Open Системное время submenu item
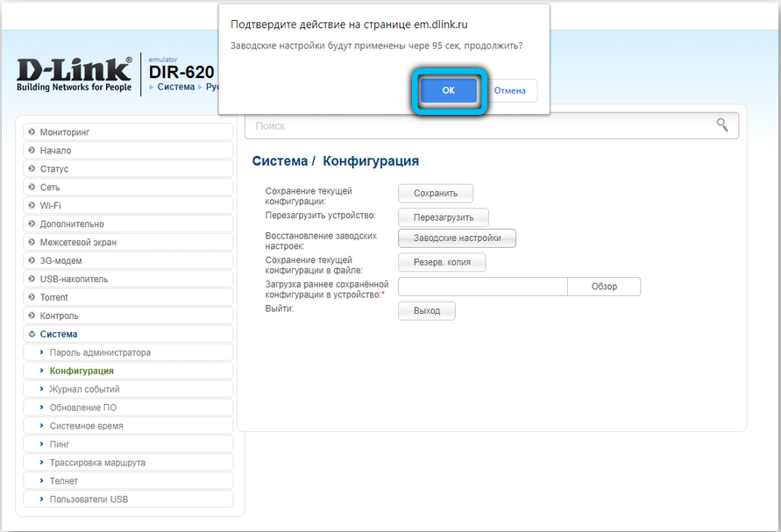This screenshot has width=781, height=532. pyautogui.click(x=128, y=426)
